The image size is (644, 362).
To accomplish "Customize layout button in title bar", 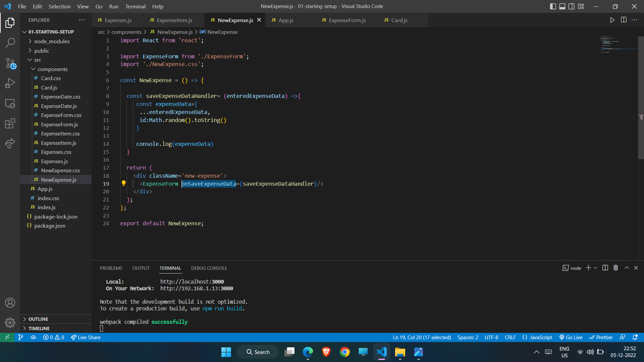I will coord(581,6).
